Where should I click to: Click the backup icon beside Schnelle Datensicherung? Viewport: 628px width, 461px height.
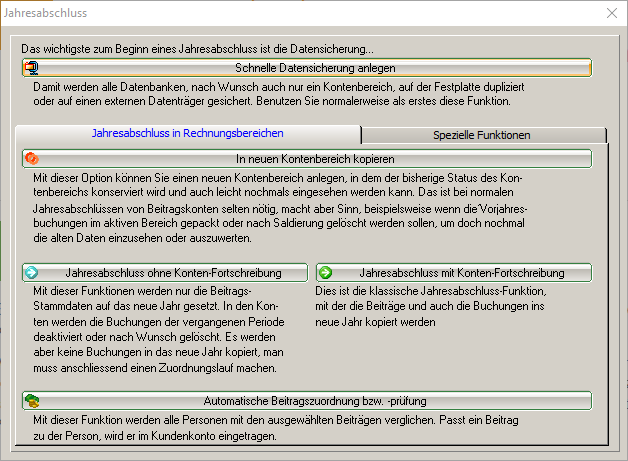[31, 68]
